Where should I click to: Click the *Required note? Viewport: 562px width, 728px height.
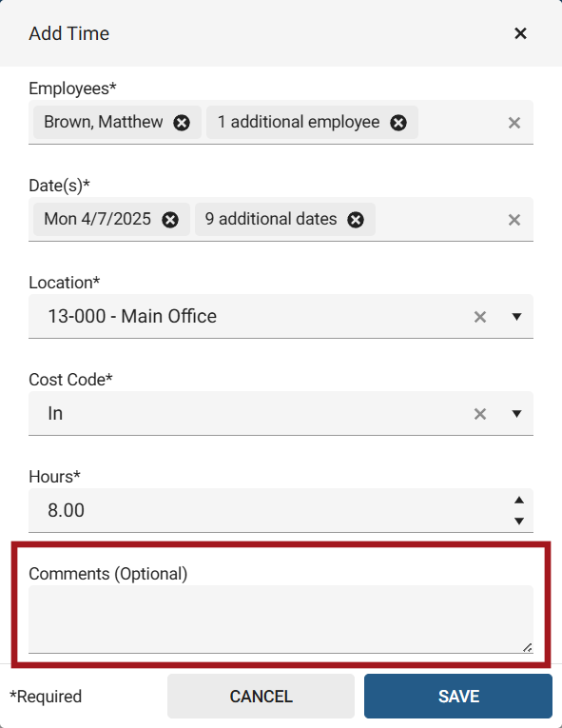pos(46,697)
